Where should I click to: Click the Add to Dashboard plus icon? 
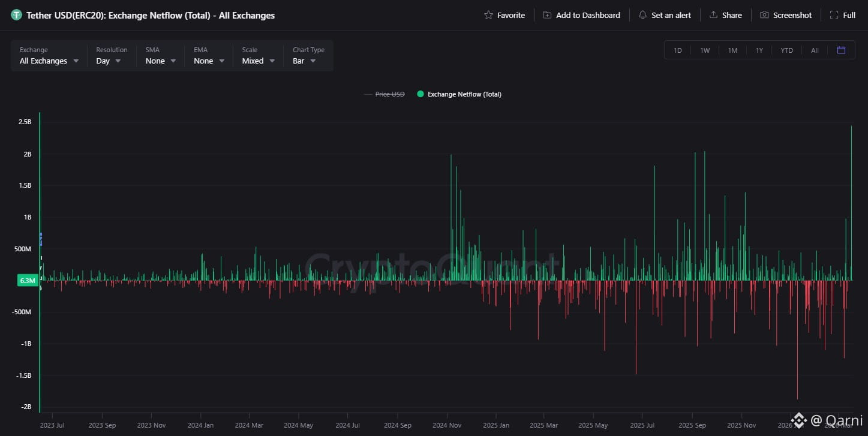[x=547, y=15]
